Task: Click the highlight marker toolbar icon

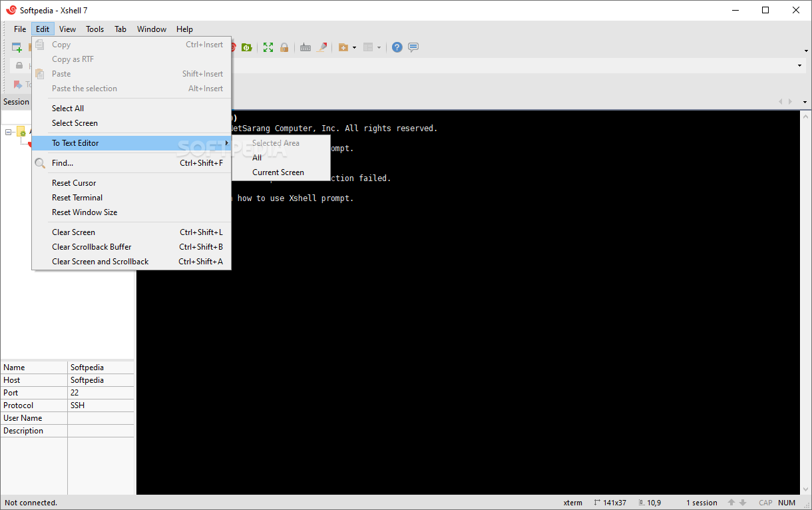Action: (x=322, y=47)
